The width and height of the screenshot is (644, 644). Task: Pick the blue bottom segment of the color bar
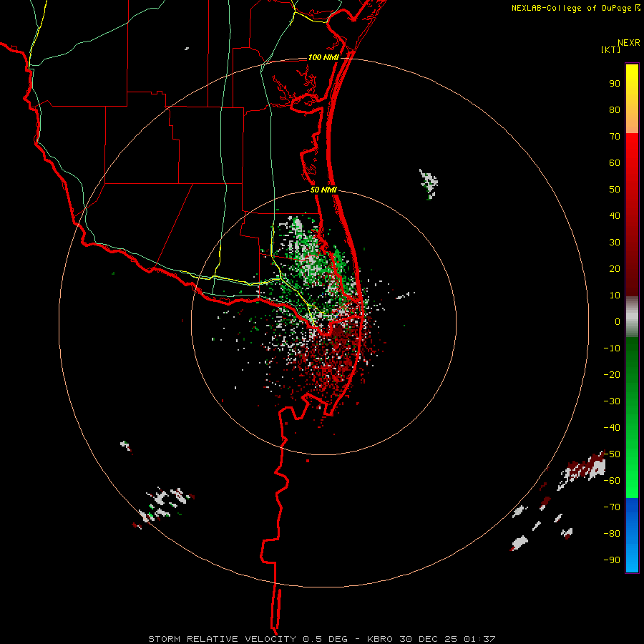pos(632,535)
